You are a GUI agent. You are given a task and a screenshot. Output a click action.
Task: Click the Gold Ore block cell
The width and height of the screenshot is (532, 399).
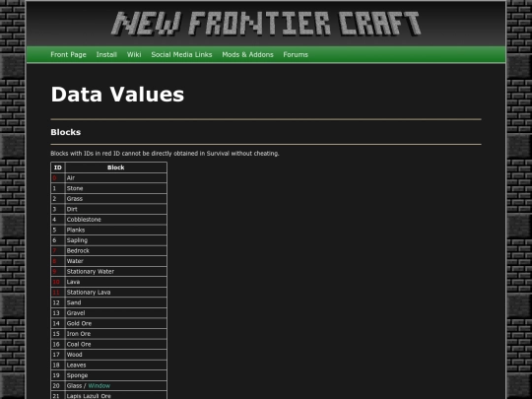click(115, 324)
